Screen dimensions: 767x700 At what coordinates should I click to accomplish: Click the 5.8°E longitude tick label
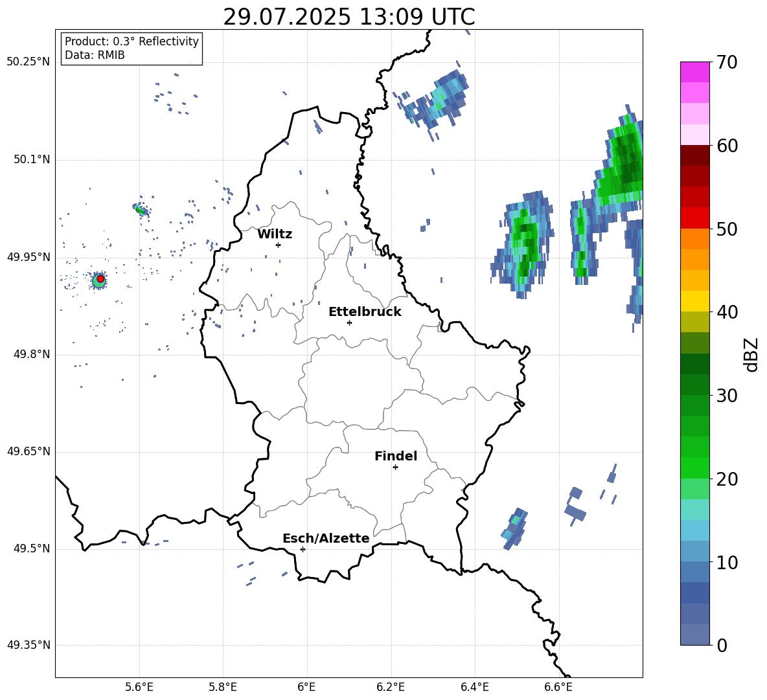223,687
